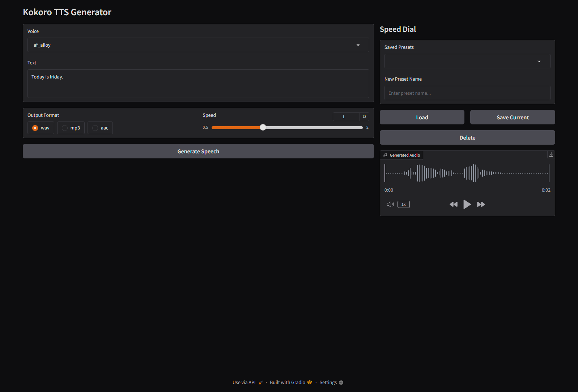Select the wav output format
Image resolution: width=578 pixels, height=392 pixels.
[x=41, y=128]
